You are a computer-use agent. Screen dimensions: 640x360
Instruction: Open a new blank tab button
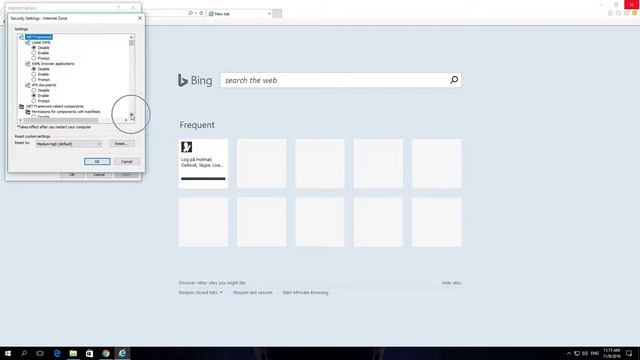277,13
